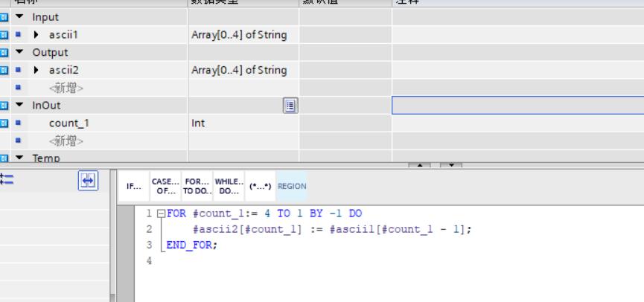The height and width of the screenshot is (302, 644).
Task: Collapse the Input section
Action: [x=19, y=17]
